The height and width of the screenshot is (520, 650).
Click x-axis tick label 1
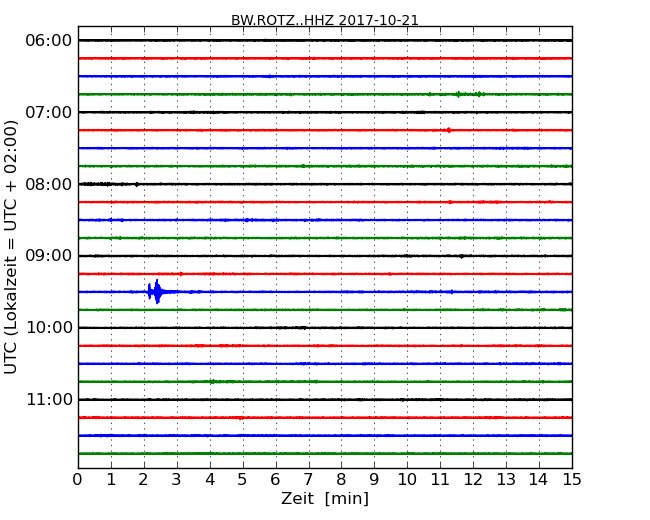111,480
